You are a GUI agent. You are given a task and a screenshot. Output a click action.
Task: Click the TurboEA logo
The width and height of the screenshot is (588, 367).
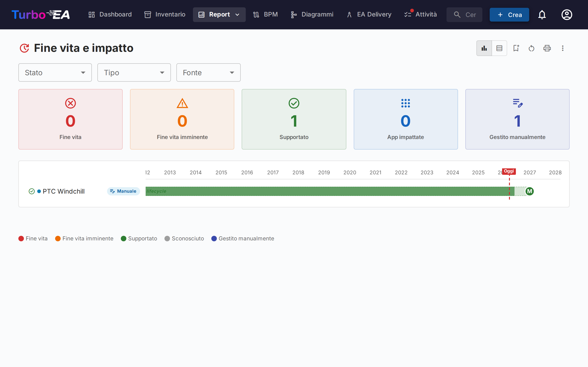[x=41, y=14]
